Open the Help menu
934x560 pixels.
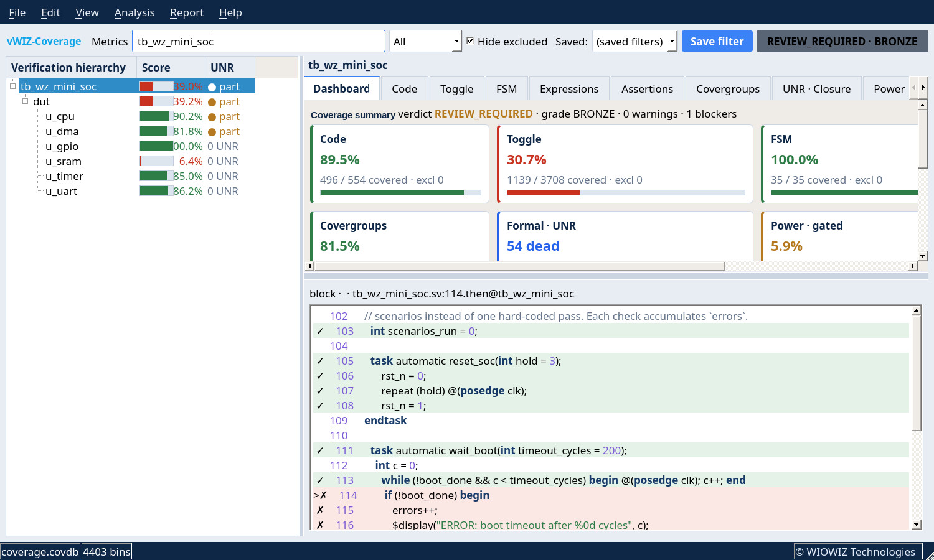click(230, 12)
